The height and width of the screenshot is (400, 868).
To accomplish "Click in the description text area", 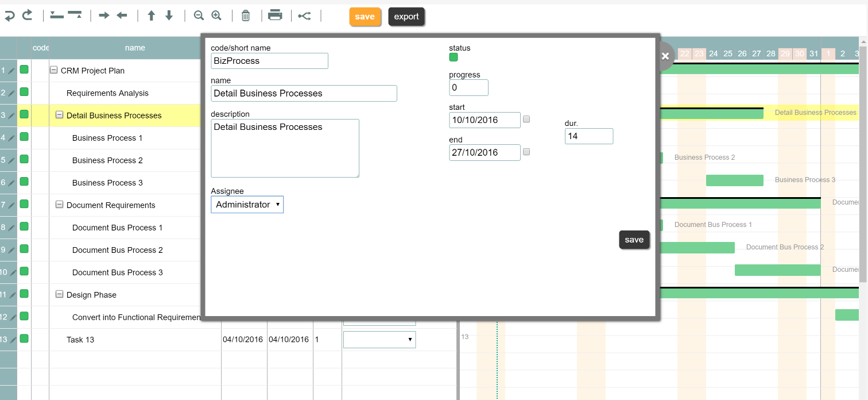I will 285,148.
